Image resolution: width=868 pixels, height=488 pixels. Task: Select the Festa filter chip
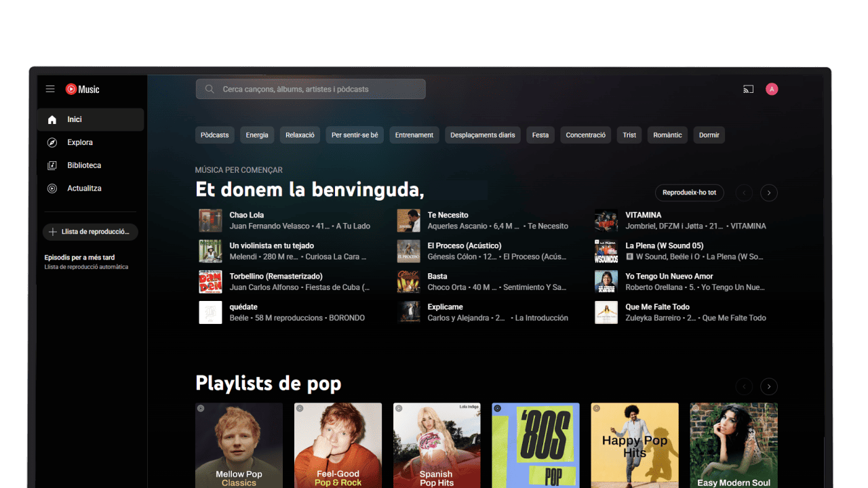[x=540, y=135]
